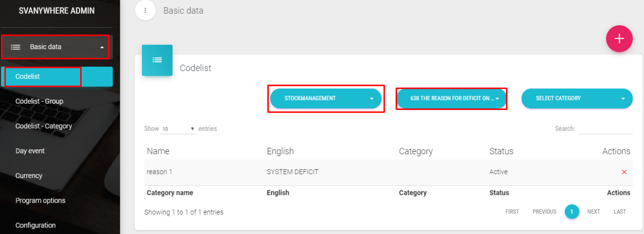Delete reason 1 using red X
The height and width of the screenshot is (234, 644).
coord(624,172)
